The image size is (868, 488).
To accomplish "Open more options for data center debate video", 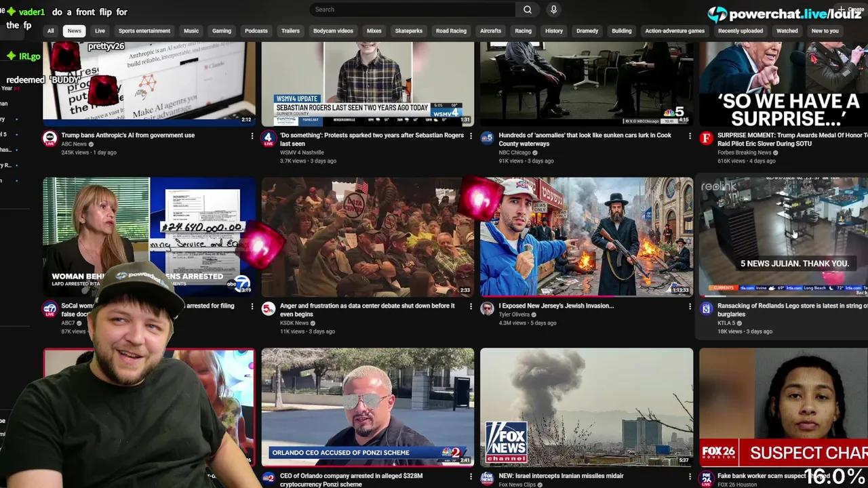I will click(471, 306).
